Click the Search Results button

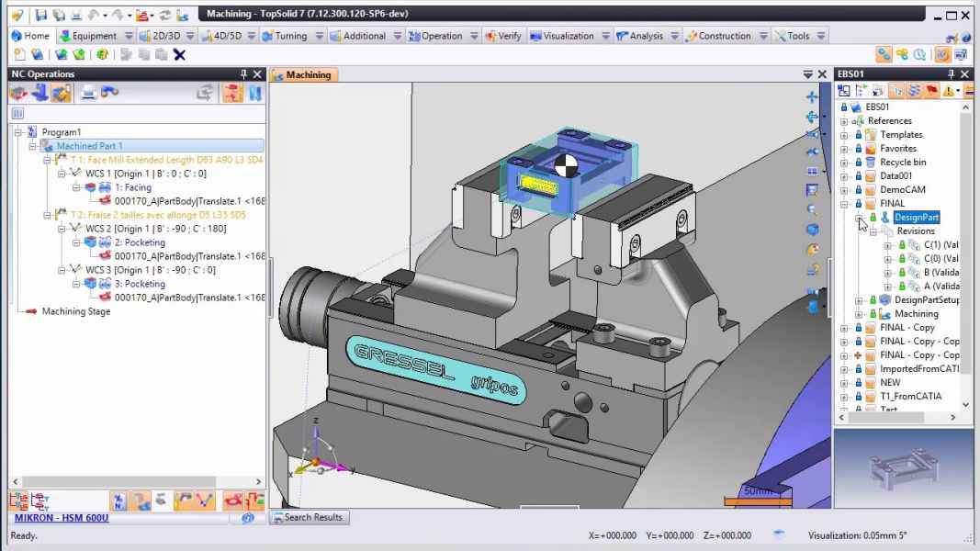click(x=308, y=518)
